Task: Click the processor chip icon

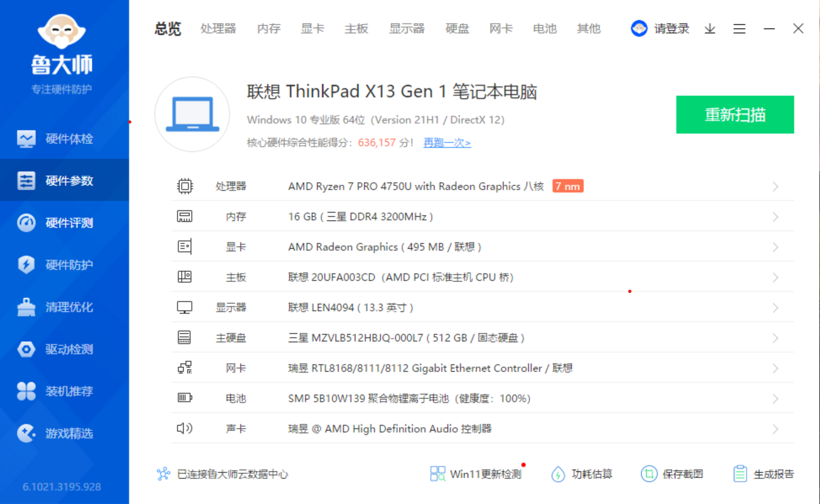Action: 185,186
